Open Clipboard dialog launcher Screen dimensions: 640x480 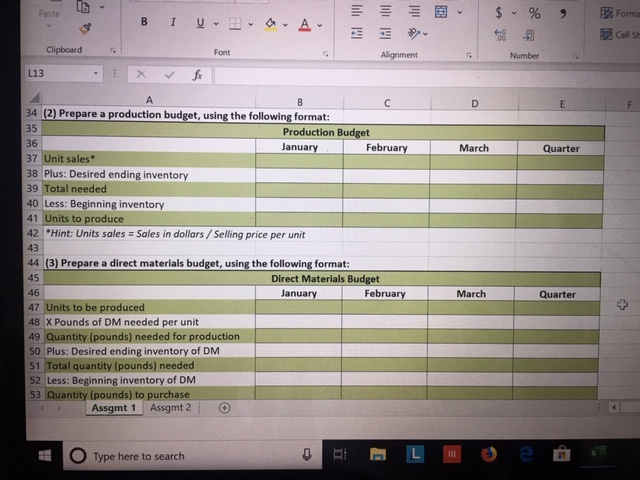(113, 50)
